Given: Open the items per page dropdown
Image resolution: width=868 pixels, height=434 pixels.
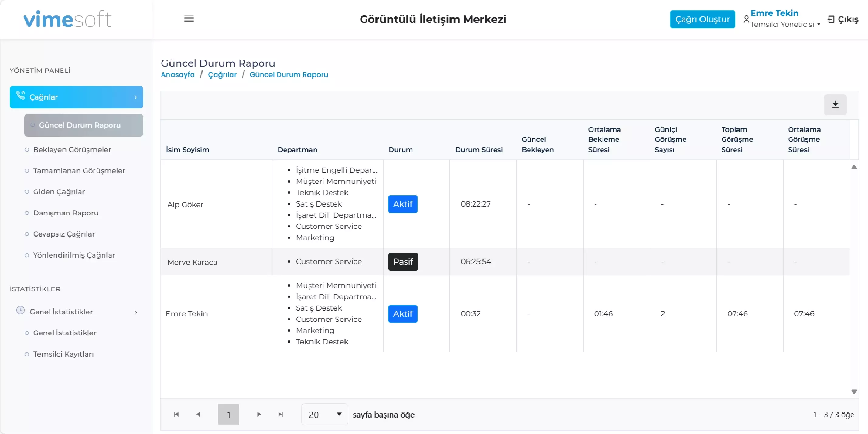Looking at the screenshot, I should (324, 415).
